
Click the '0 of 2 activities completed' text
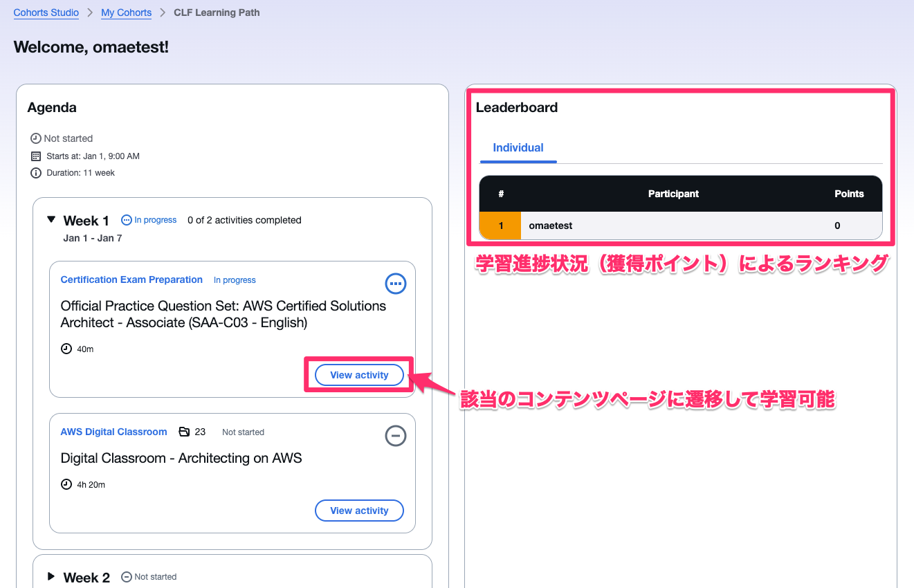244,220
